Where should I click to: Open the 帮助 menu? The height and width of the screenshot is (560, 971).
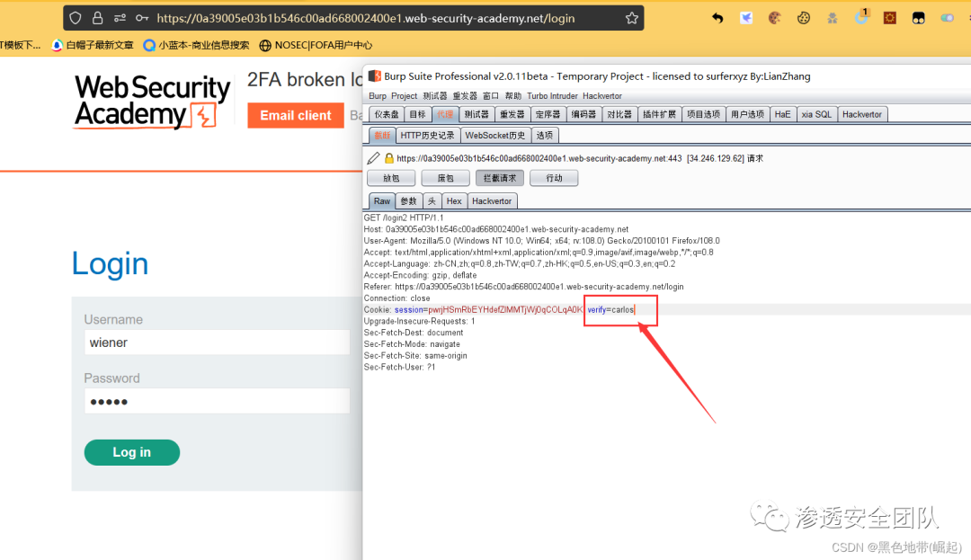[x=512, y=96]
